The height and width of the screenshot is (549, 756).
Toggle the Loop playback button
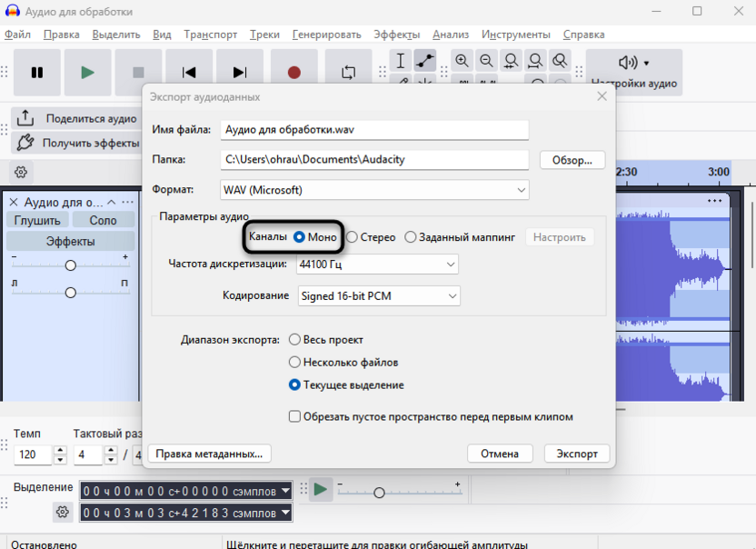(349, 73)
